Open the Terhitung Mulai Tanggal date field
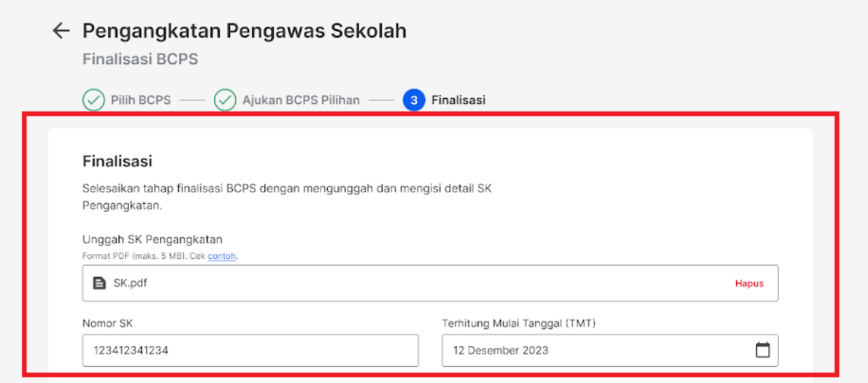 point(610,350)
